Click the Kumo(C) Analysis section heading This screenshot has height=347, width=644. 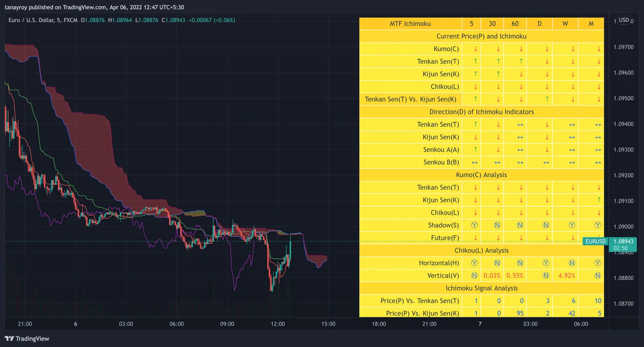pyautogui.click(x=482, y=175)
